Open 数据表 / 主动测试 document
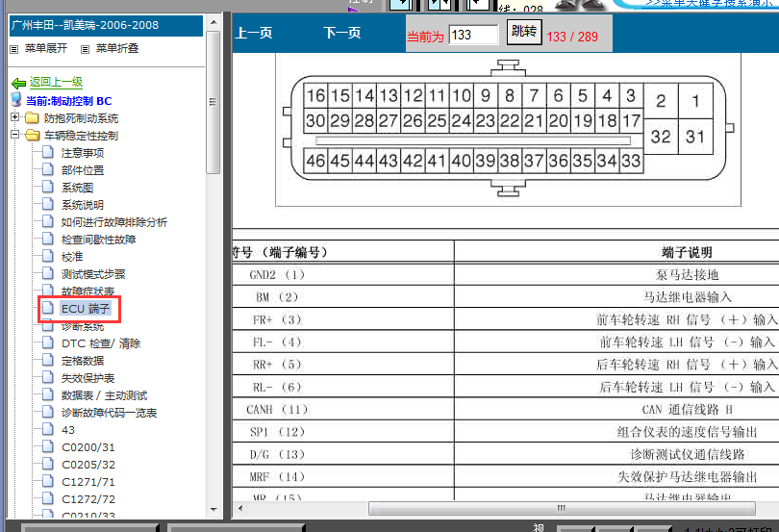 104,395
